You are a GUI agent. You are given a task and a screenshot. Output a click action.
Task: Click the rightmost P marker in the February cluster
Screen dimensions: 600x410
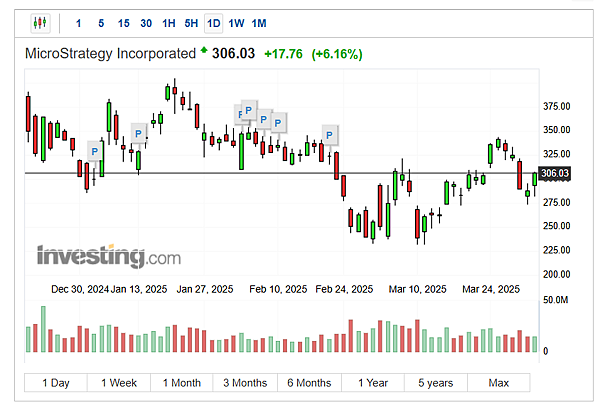[x=278, y=123]
